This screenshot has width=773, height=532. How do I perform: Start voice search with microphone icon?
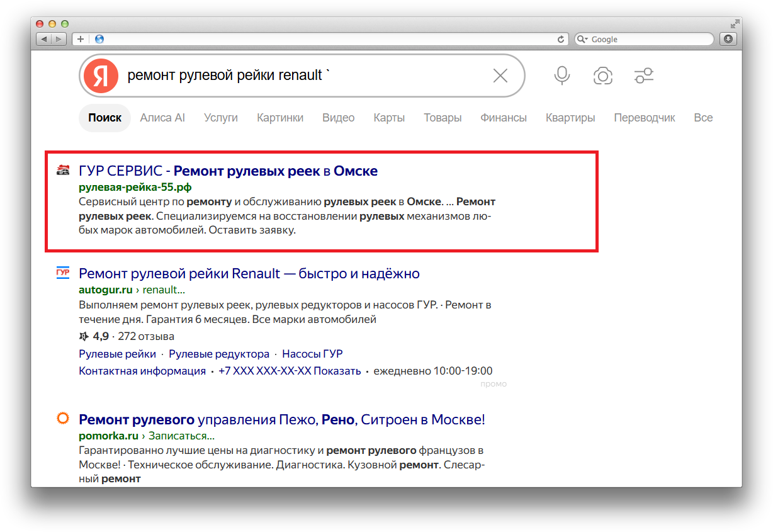(x=562, y=76)
